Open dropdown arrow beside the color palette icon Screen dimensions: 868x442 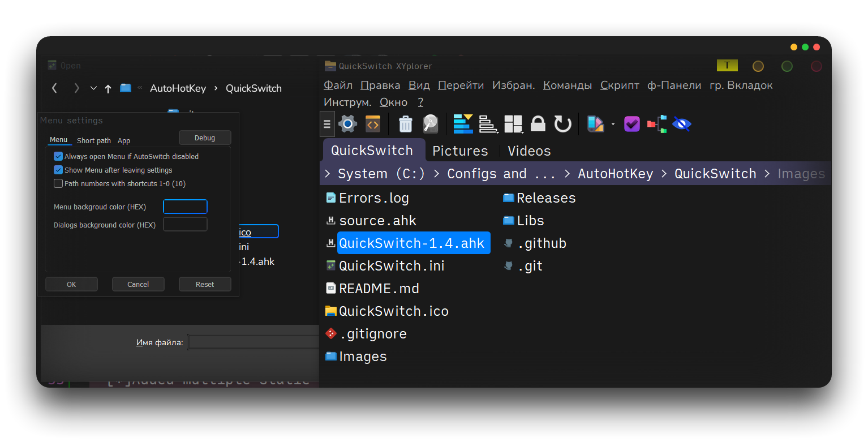(613, 125)
